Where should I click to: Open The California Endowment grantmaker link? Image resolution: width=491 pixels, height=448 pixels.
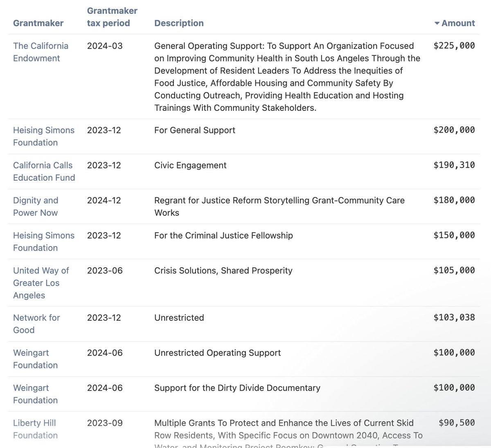tap(41, 52)
